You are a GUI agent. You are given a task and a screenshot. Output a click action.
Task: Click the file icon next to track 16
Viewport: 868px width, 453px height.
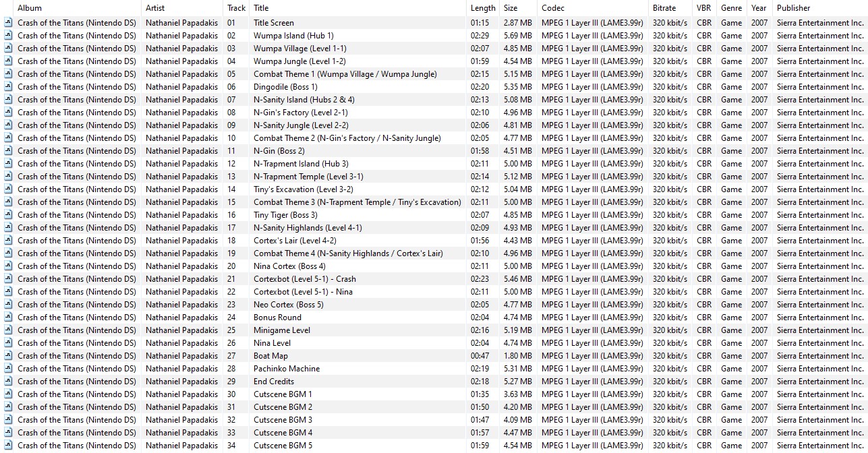[8, 215]
